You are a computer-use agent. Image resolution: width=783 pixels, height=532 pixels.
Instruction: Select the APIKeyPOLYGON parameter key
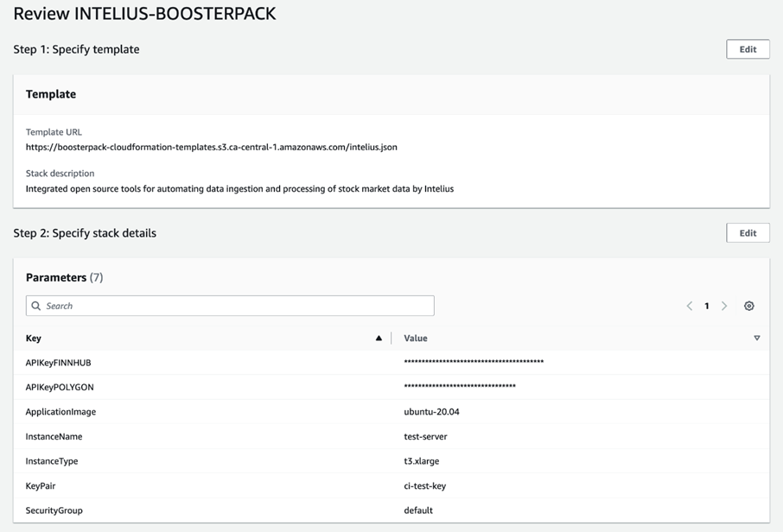[60, 387]
